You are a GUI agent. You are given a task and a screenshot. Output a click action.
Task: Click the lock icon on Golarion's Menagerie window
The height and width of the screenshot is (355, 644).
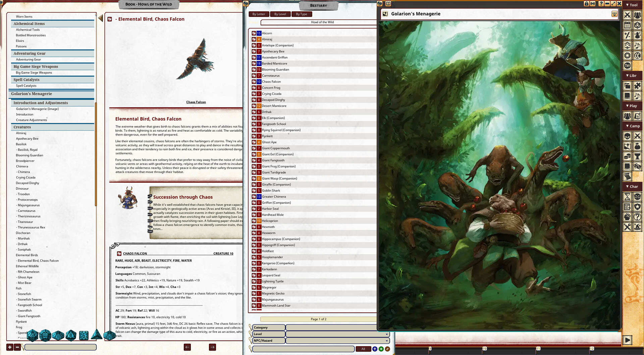586,4
